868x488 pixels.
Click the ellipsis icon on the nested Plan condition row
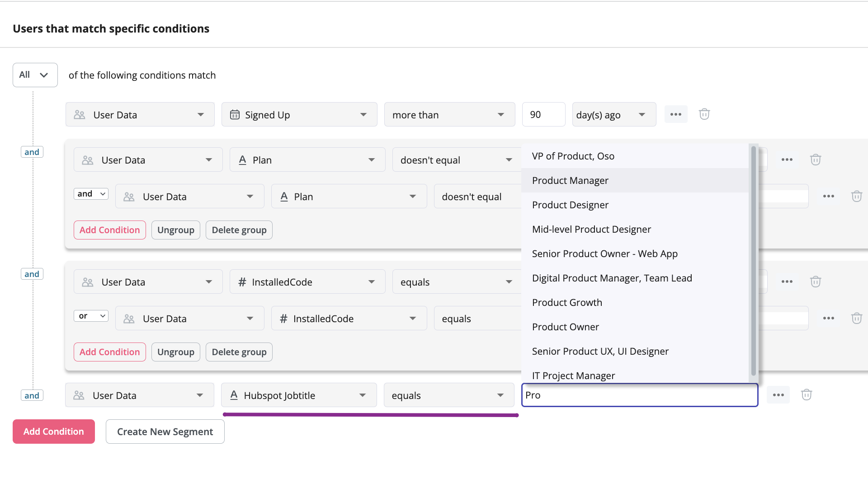(829, 196)
